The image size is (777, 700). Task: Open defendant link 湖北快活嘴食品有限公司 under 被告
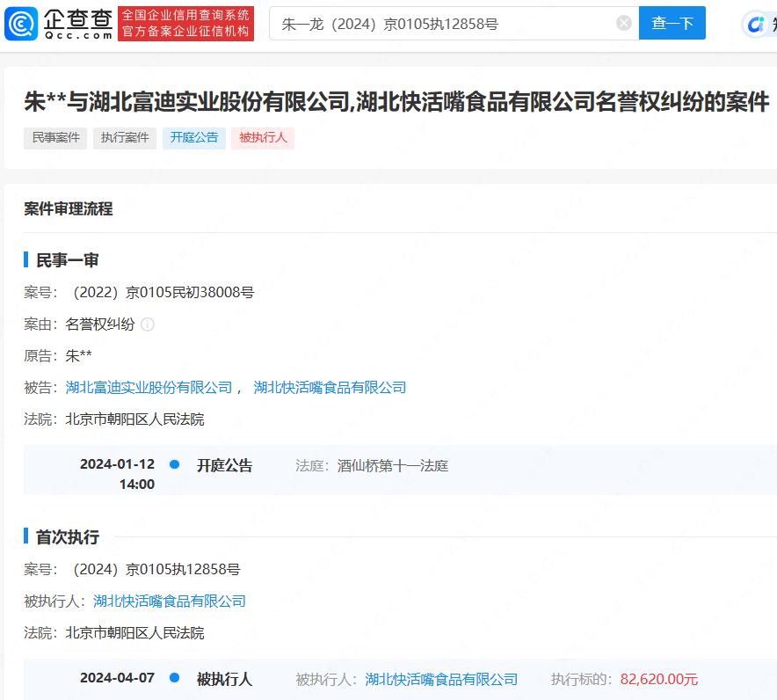click(330, 388)
